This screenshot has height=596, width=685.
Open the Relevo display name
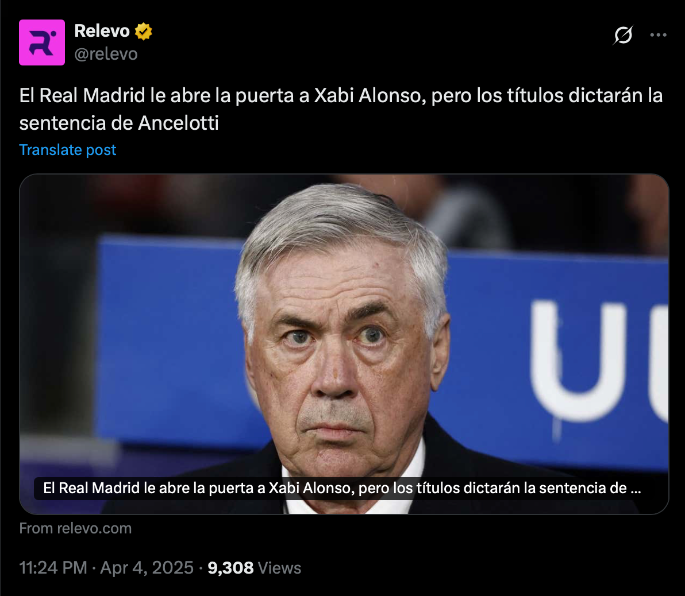point(102,31)
